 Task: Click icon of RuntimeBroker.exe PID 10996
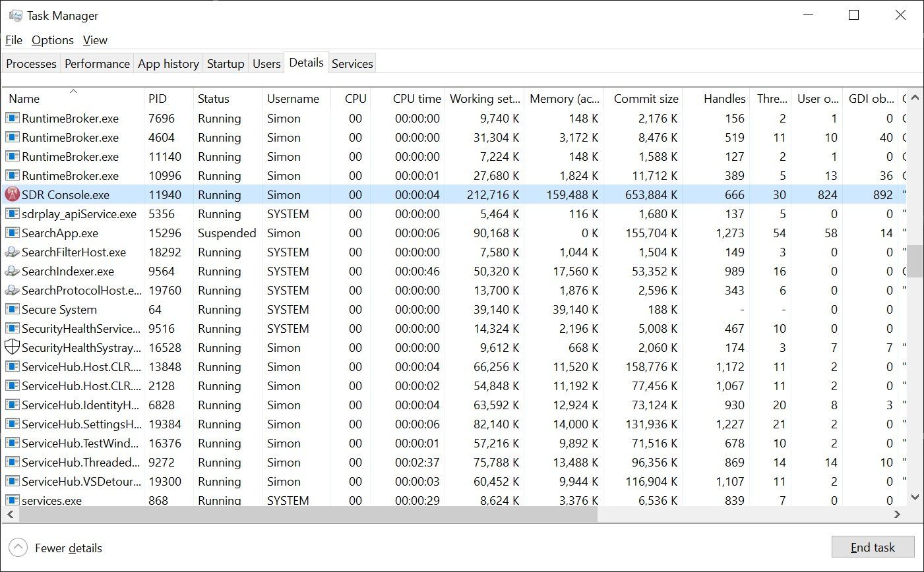pyautogui.click(x=12, y=176)
